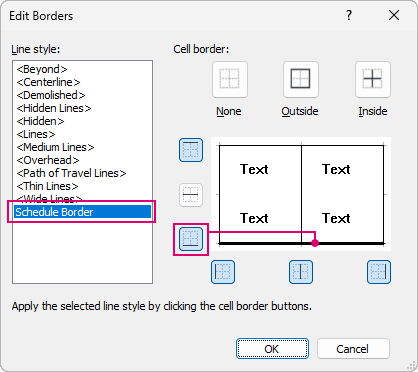
Task: Apply the Inside cell border preset
Action: coord(373,79)
